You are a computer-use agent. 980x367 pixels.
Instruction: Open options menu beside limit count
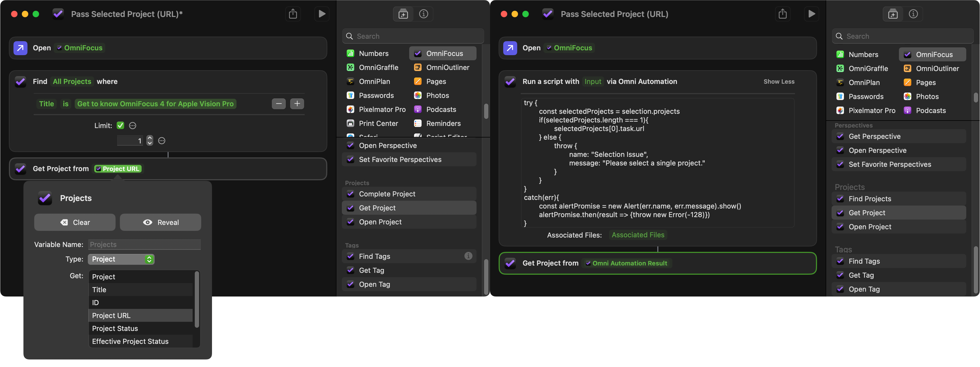click(162, 141)
